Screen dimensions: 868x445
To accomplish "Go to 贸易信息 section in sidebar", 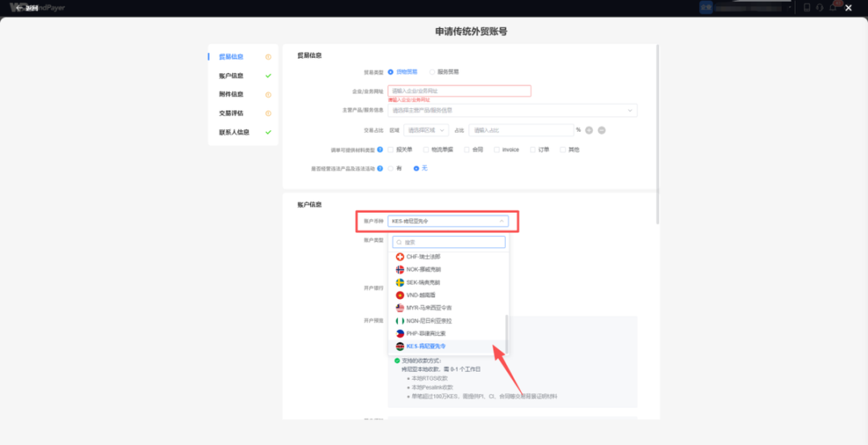I will coord(231,56).
